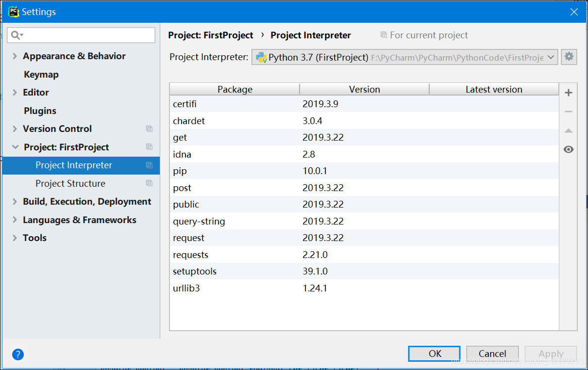Click version 39.1.0 of setuptools
This screenshot has width=588, height=370.
[x=315, y=271]
